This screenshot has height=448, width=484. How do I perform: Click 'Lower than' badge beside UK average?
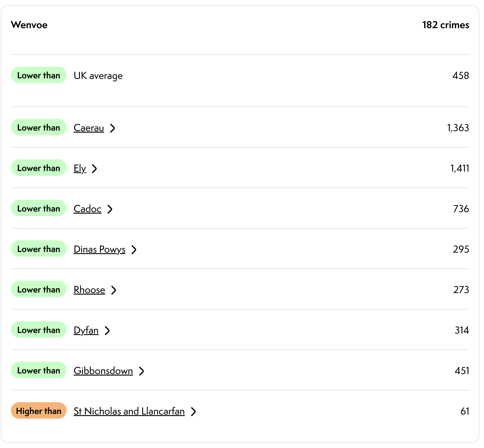click(x=39, y=75)
